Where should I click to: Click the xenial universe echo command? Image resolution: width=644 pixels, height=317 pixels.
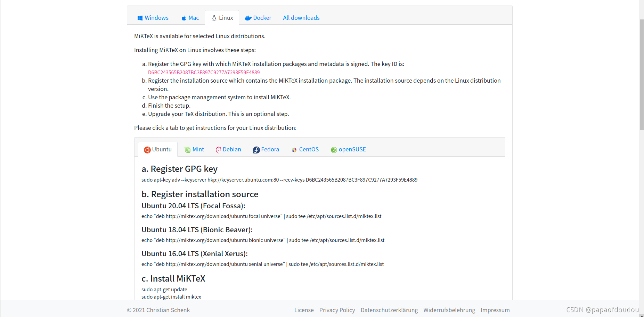click(263, 264)
